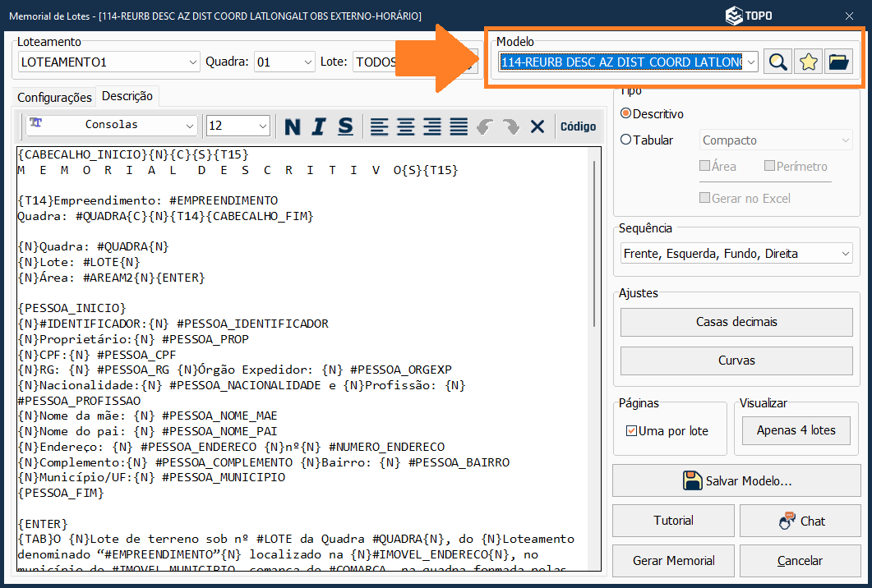Click the magnifier search model icon
The height and width of the screenshot is (588, 872).
pos(777,62)
